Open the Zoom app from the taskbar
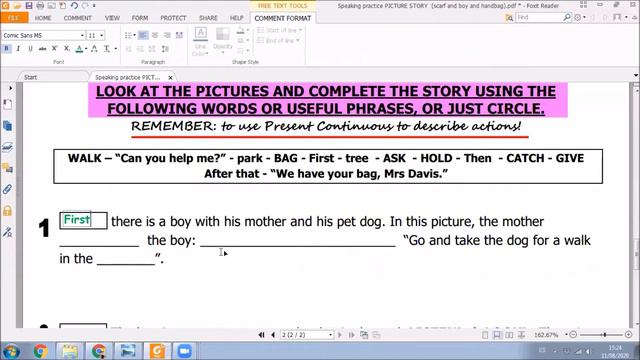Image resolution: width=640 pixels, height=360 pixels. click(184, 351)
